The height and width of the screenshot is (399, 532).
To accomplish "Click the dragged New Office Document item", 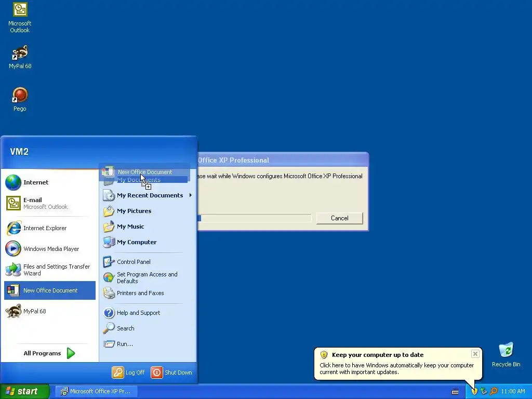I will pyautogui.click(x=145, y=172).
